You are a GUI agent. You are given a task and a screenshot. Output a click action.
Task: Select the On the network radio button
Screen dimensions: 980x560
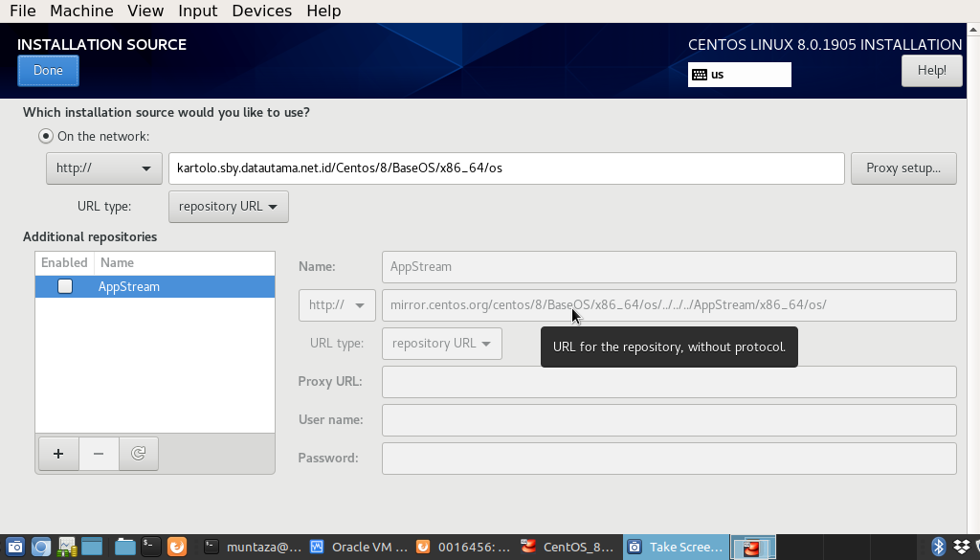[45, 135]
